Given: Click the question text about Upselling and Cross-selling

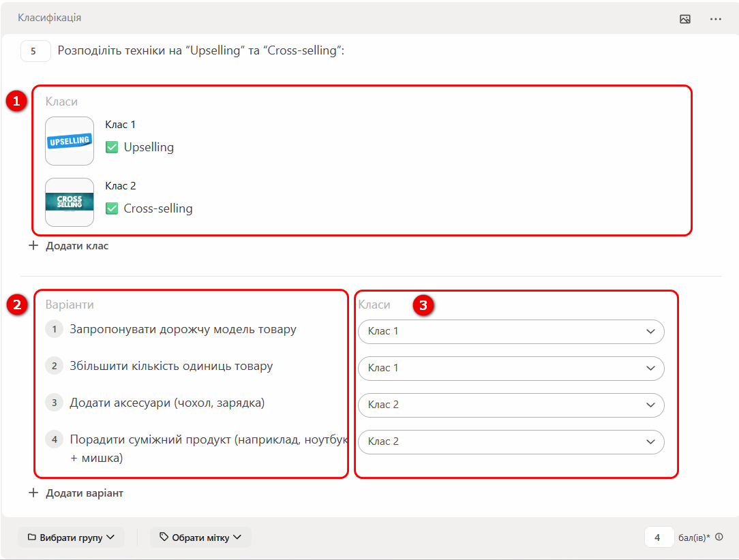Looking at the screenshot, I should tap(201, 51).
